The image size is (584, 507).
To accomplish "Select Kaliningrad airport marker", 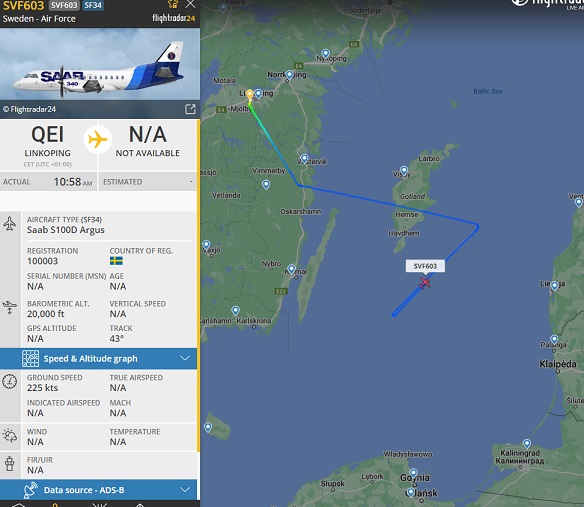I will click(527, 444).
